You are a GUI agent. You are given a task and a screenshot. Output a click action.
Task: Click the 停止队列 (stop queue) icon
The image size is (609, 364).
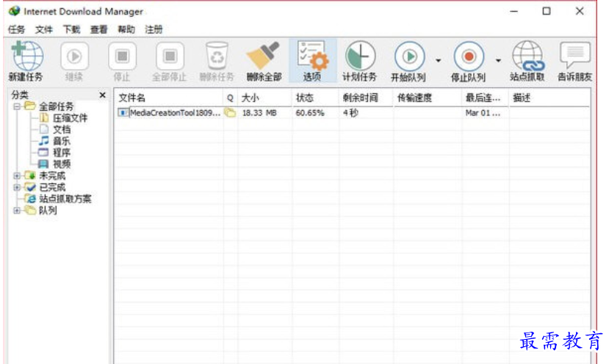tap(469, 57)
